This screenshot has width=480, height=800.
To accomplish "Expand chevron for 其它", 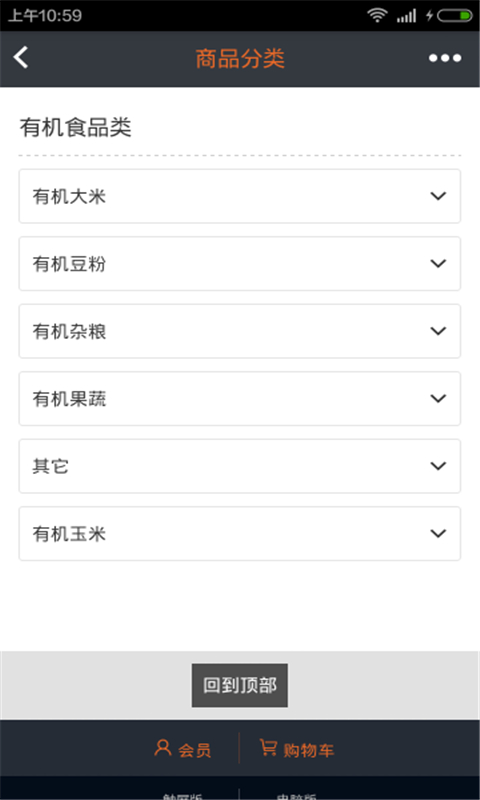I will (438, 466).
